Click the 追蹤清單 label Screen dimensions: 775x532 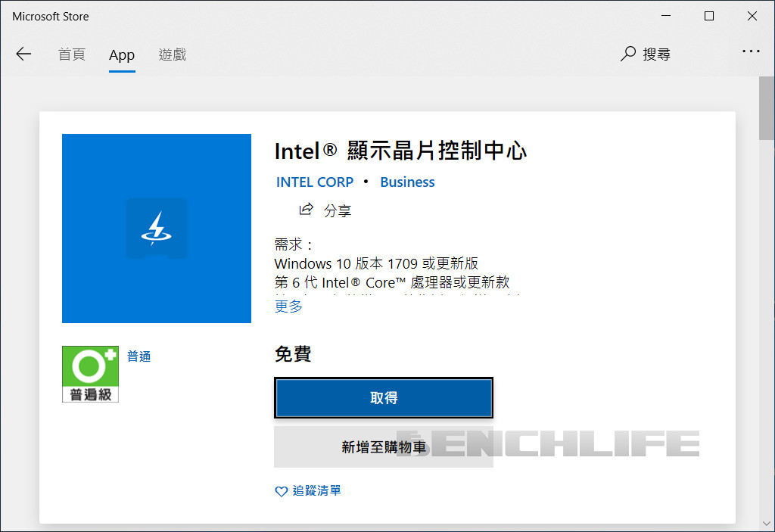point(317,490)
